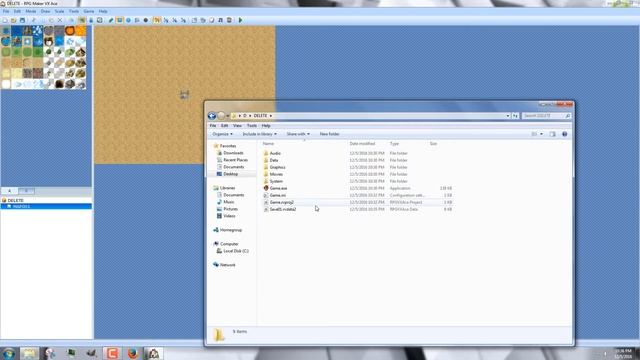The image size is (640, 360).
Task: Open RPG Maker Scale menu
Action: coord(60,11)
